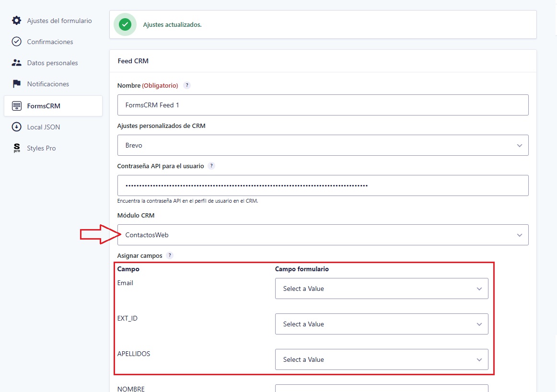Click help icon beside Contraseña API label
557x392 pixels.
211,166
